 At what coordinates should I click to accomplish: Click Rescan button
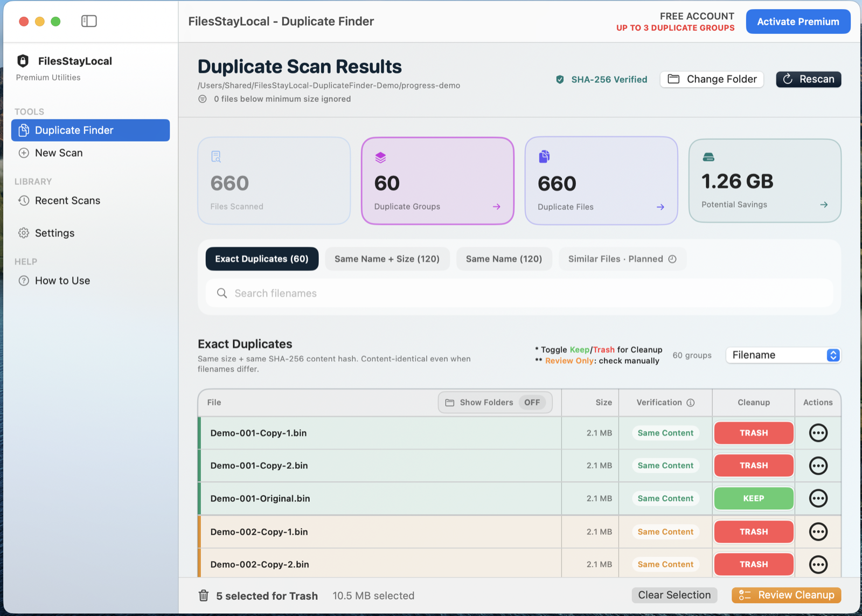[x=808, y=79]
